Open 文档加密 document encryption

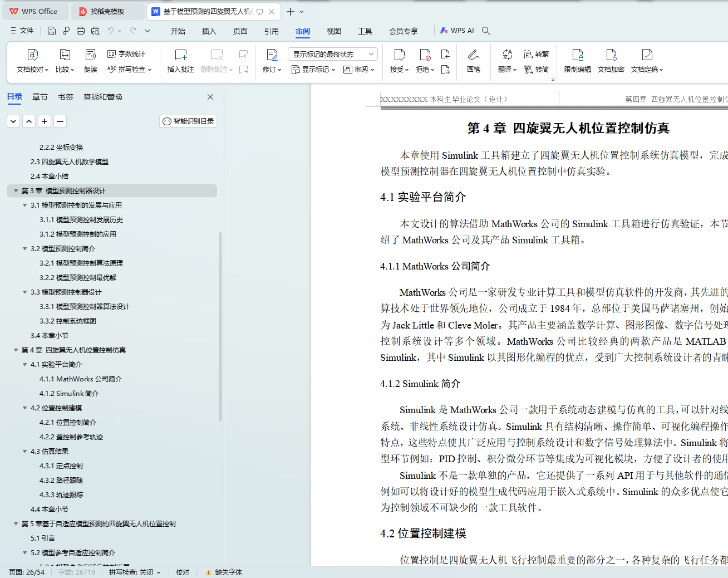point(611,61)
